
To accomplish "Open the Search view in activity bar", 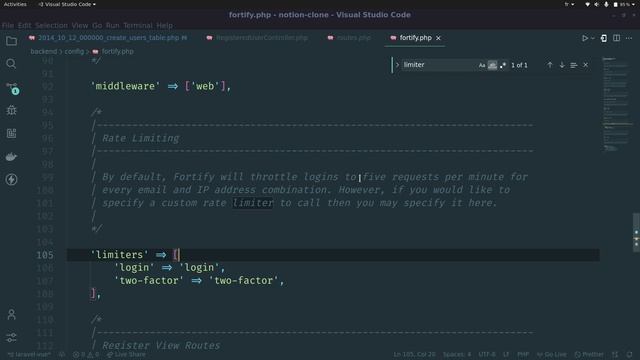I will 11,64.
